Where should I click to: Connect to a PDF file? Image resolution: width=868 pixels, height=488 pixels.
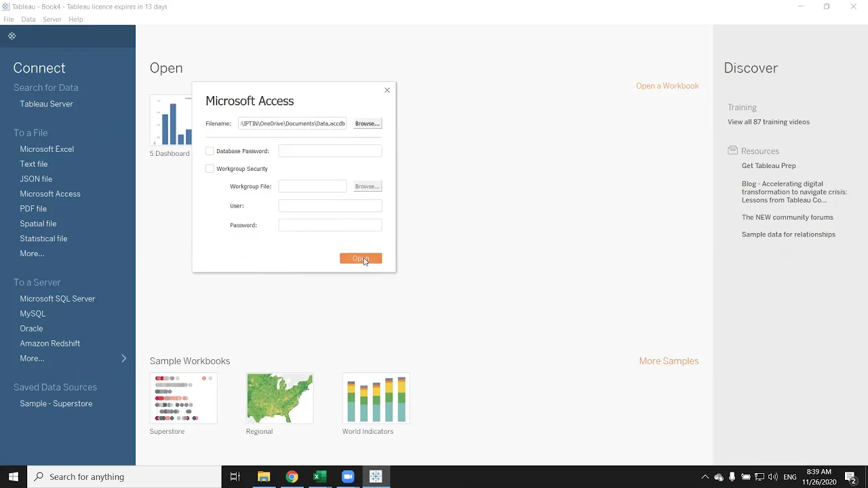coord(33,209)
